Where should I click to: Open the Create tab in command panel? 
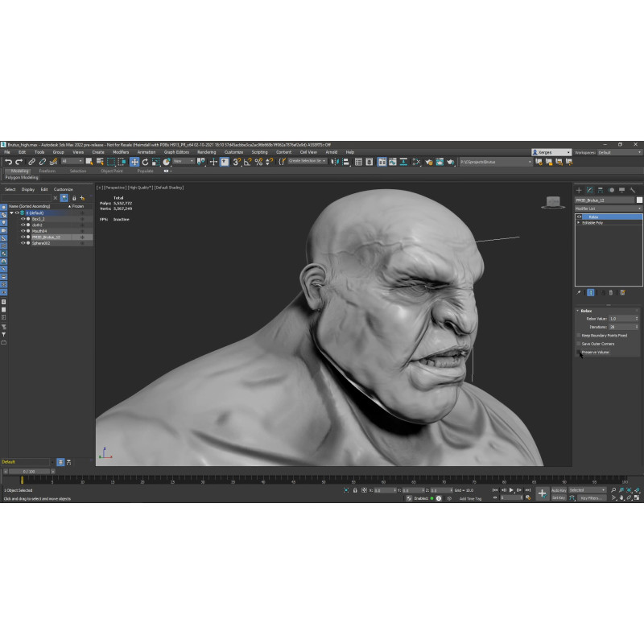click(x=579, y=190)
